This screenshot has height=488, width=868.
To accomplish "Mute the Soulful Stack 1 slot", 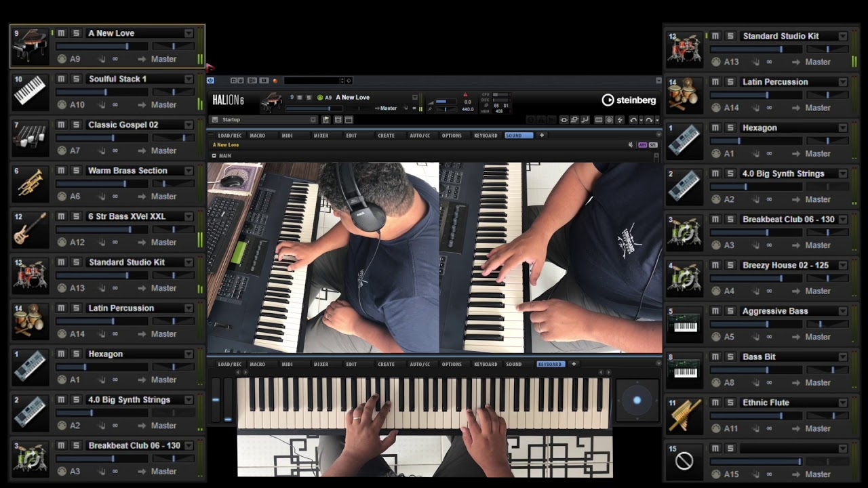I will pos(62,79).
